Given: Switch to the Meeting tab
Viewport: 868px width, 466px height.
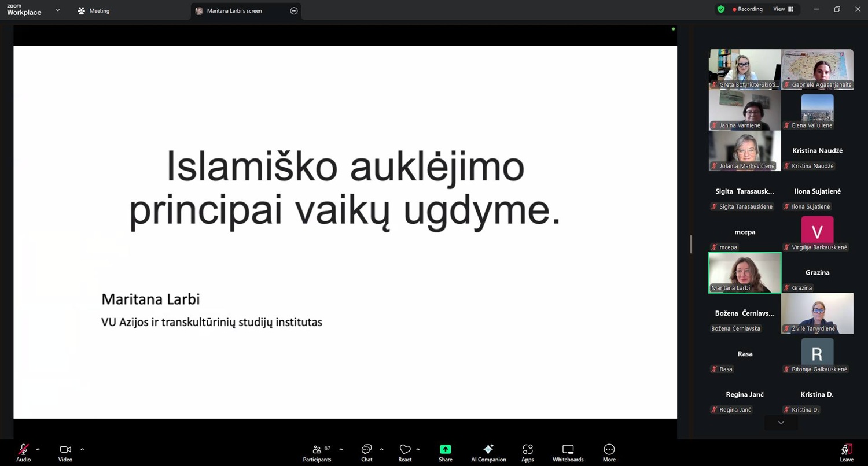Looking at the screenshot, I should tap(94, 10).
